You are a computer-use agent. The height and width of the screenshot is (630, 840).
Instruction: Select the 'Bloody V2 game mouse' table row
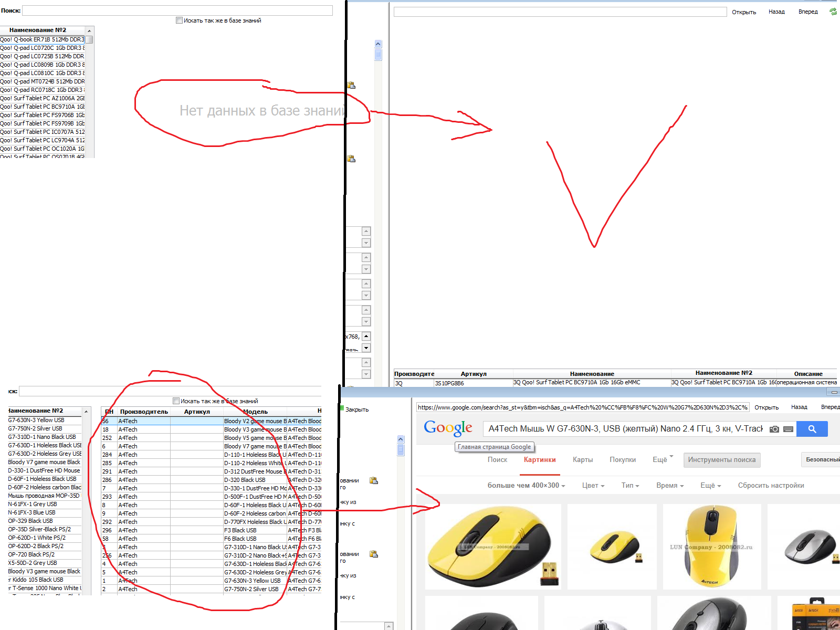click(211, 421)
